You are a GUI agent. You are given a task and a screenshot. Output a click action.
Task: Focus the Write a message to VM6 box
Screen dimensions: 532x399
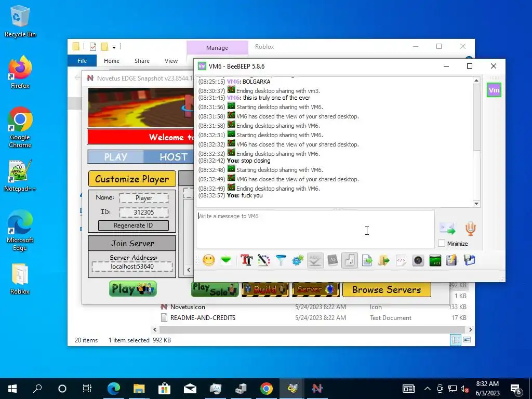[x=315, y=229]
